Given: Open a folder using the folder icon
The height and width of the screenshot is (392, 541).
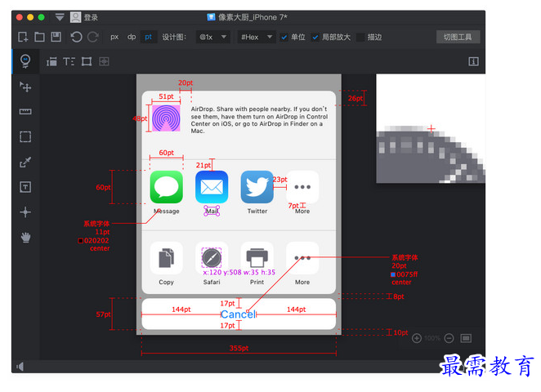Looking at the screenshot, I should pyautogui.click(x=39, y=37).
